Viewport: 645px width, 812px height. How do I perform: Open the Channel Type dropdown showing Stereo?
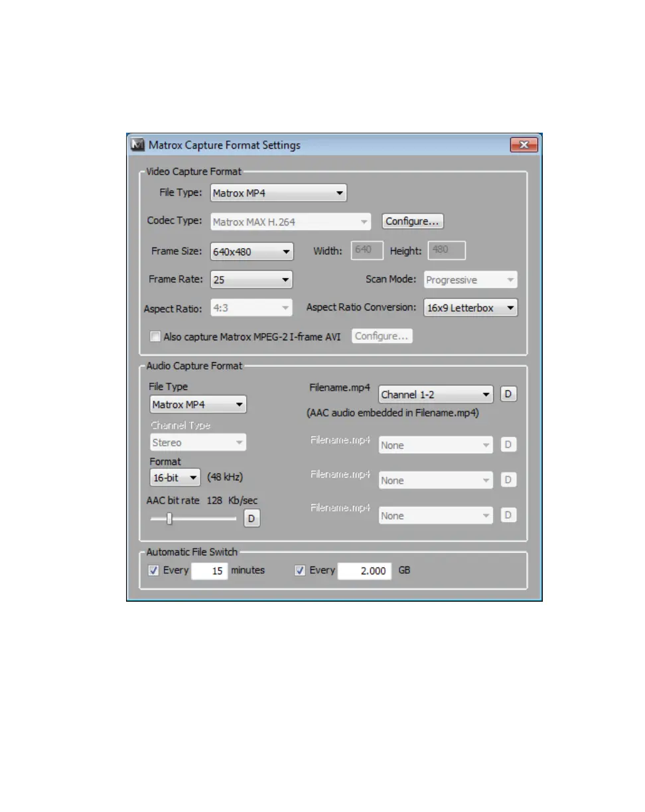tap(198, 442)
